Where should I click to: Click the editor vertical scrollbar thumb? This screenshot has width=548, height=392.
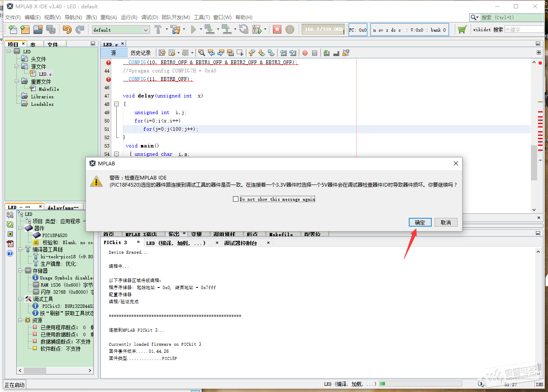[x=534, y=162]
